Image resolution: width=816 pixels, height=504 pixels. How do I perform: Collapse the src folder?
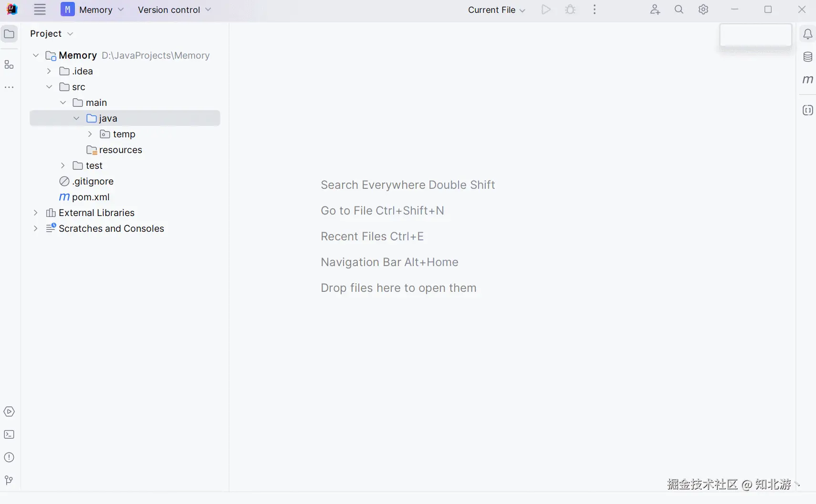coord(49,87)
